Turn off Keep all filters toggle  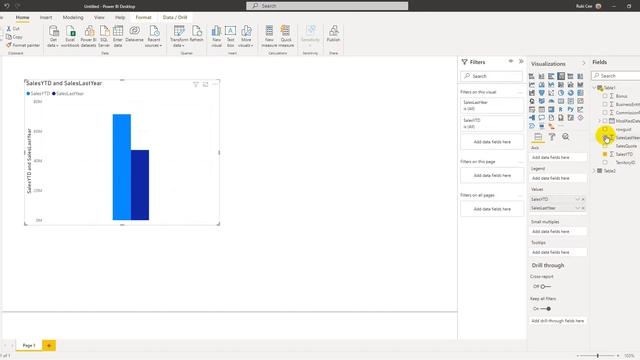pyautogui.click(x=545, y=309)
